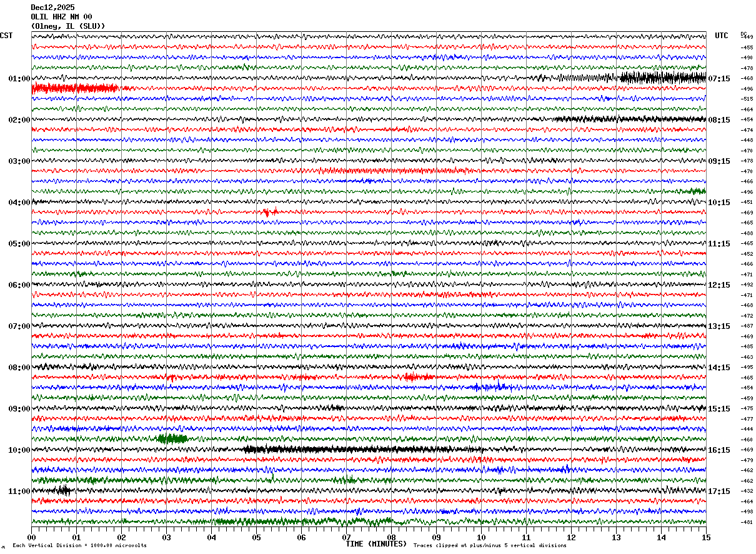The height and width of the screenshot is (554, 756).
Task: Click the 'UTC' time zone label
Action: [722, 36]
